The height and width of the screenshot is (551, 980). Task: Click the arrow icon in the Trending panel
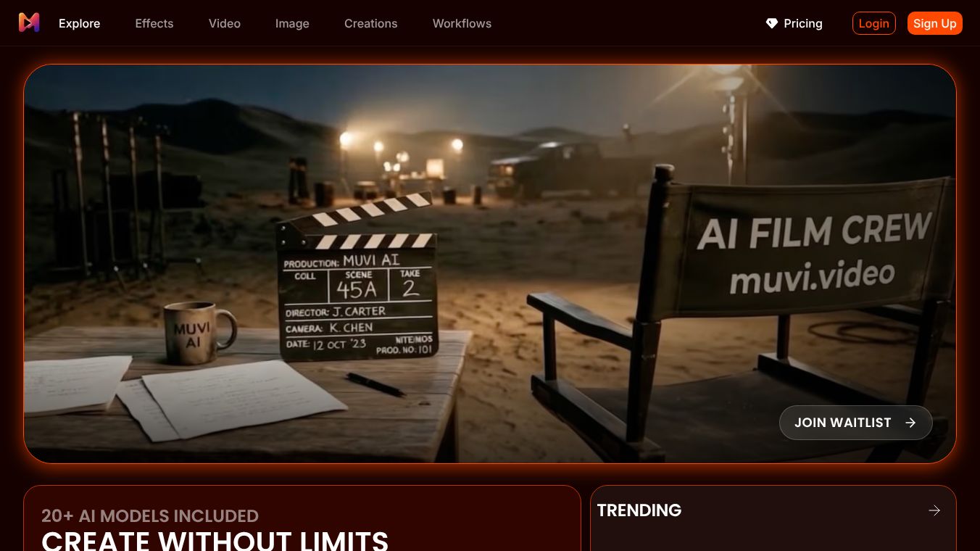click(934, 510)
